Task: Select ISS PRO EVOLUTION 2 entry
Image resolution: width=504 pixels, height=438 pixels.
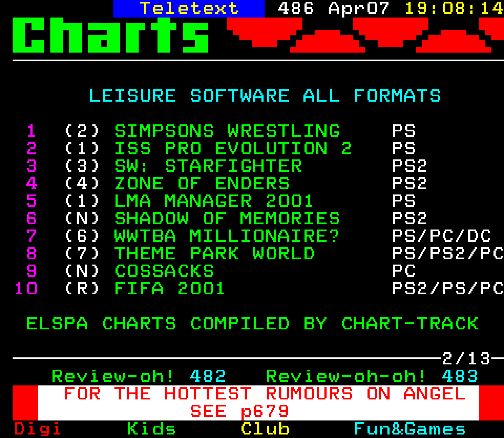Action: [x=233, y=149]
